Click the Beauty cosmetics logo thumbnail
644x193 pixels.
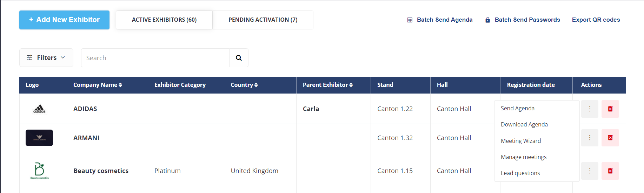click(39, 171)
